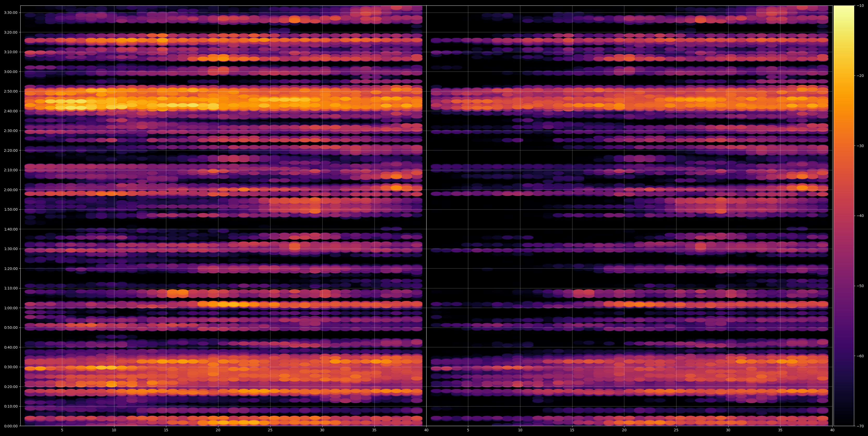
Task: Select the 2:20:00 tick label
Action: (10, 150)
